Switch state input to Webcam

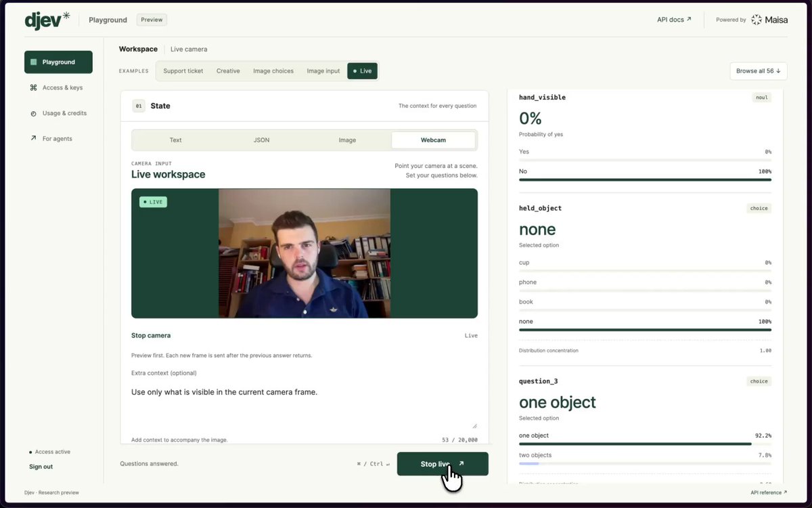pos(433,140)
